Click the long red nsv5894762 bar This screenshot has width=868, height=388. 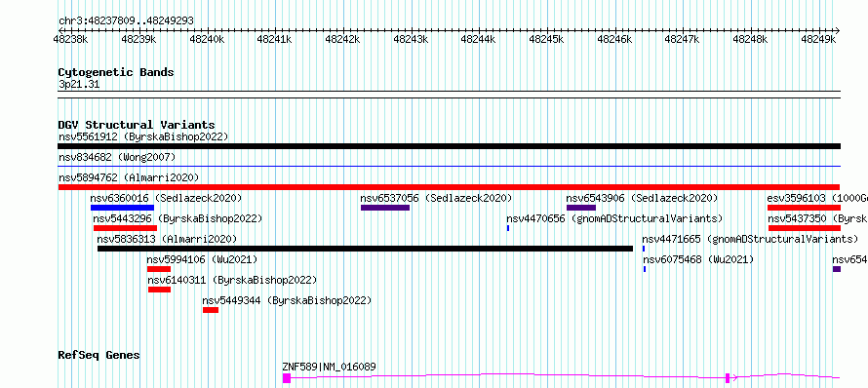449,187
